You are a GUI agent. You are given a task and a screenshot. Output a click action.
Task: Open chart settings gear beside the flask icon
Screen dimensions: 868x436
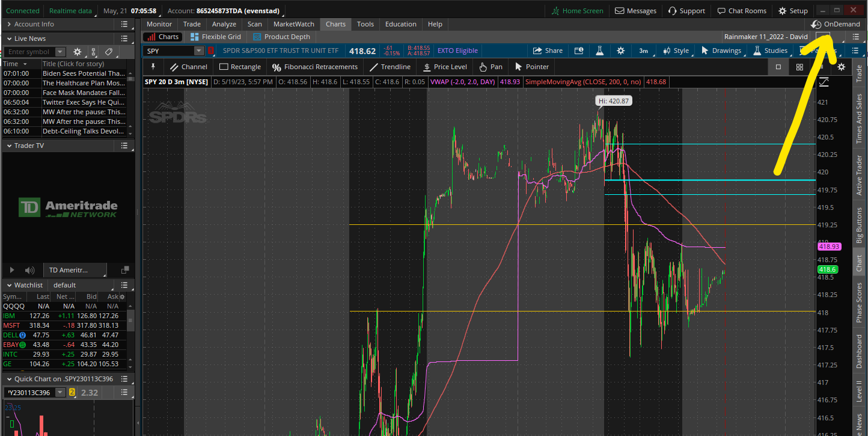(x=620, y=51)
